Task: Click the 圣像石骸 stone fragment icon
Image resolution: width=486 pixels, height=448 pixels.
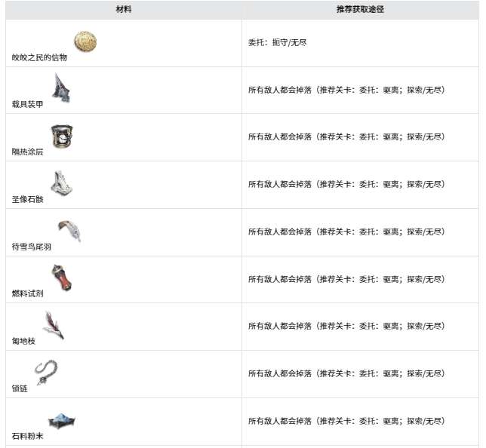Action: [x=61, y=183]
